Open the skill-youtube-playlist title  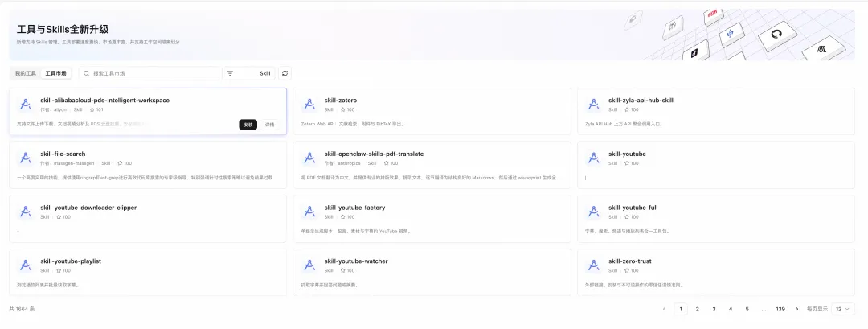pos(71,261)
